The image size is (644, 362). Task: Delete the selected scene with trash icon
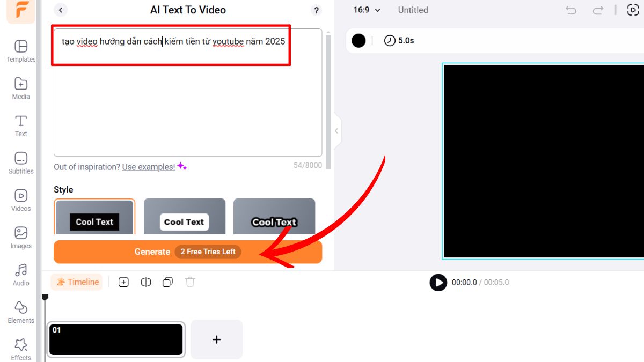click(x=190, y=282)
